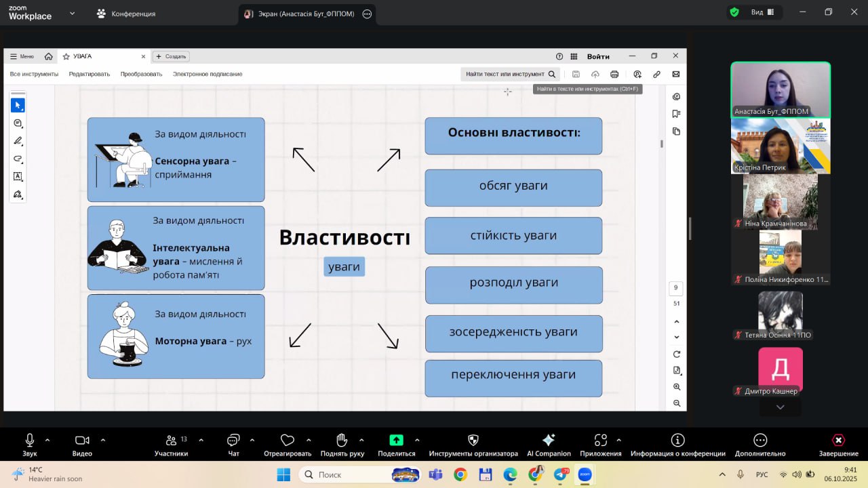
Task: Open the Zoom Chat panel
Action: pos(233,441)
